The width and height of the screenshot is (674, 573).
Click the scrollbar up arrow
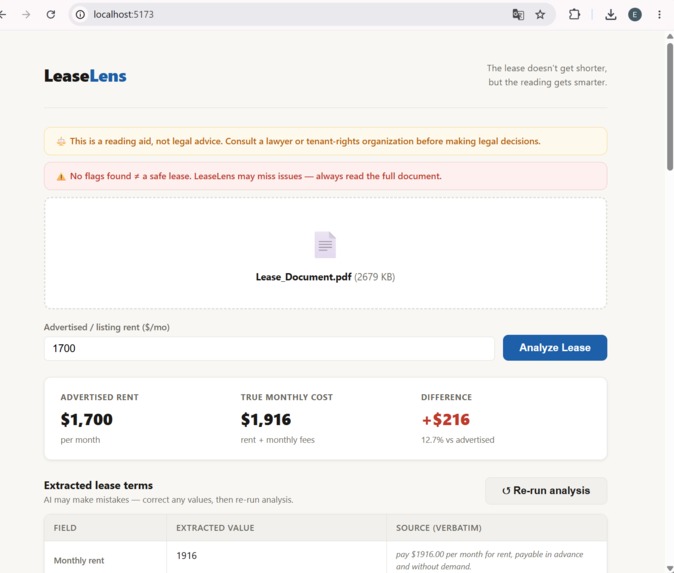670,37
